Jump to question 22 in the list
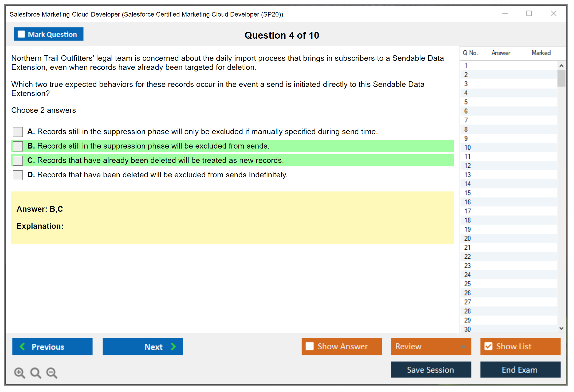 (x=467, y=257)
